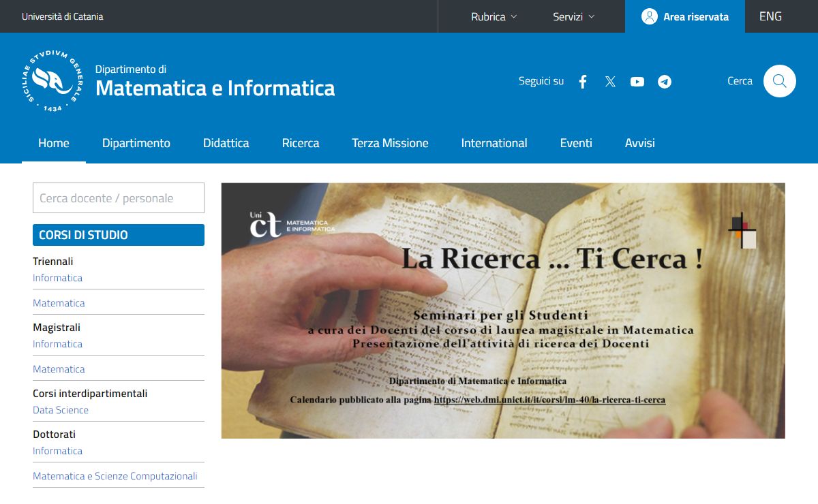Click the university seal logo

point(52,81)
